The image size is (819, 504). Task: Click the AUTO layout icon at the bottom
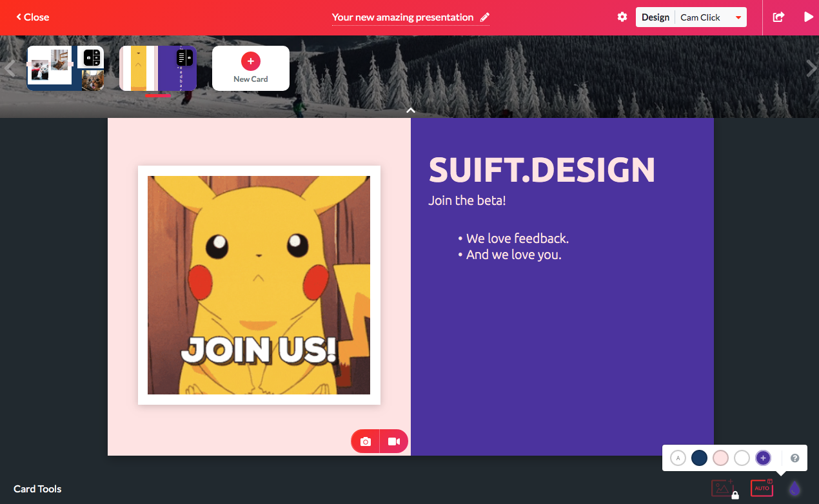tap(761, 488)
